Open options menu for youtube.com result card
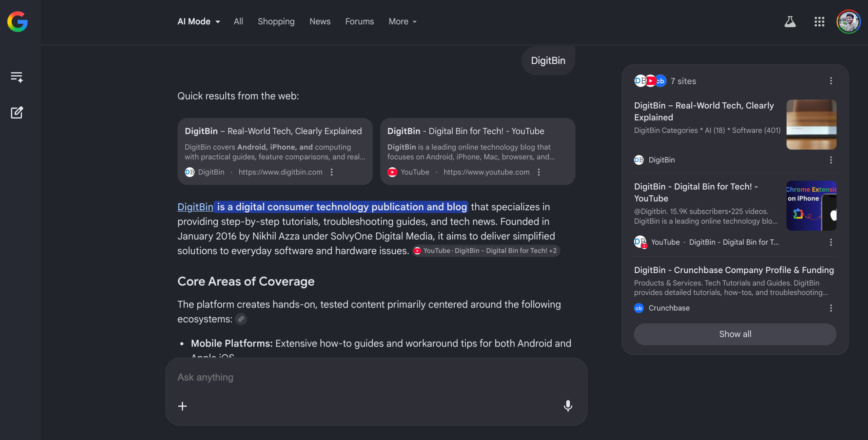 point(539,172)
